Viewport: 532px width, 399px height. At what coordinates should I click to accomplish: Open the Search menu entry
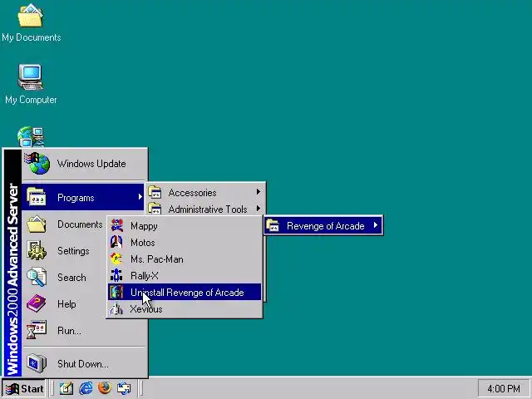[x=64, y=277]
